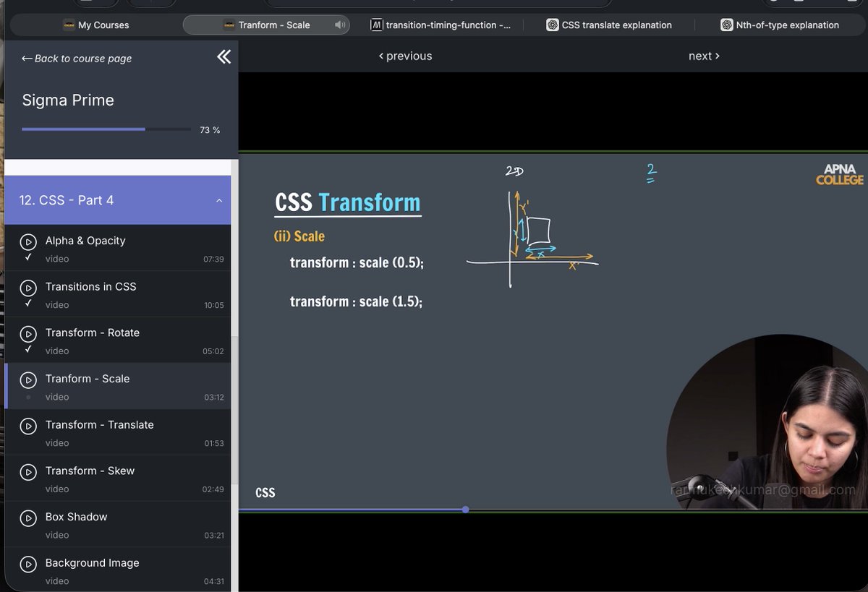Collapse the CSS - Part 4 section chevron

[219, 200]
